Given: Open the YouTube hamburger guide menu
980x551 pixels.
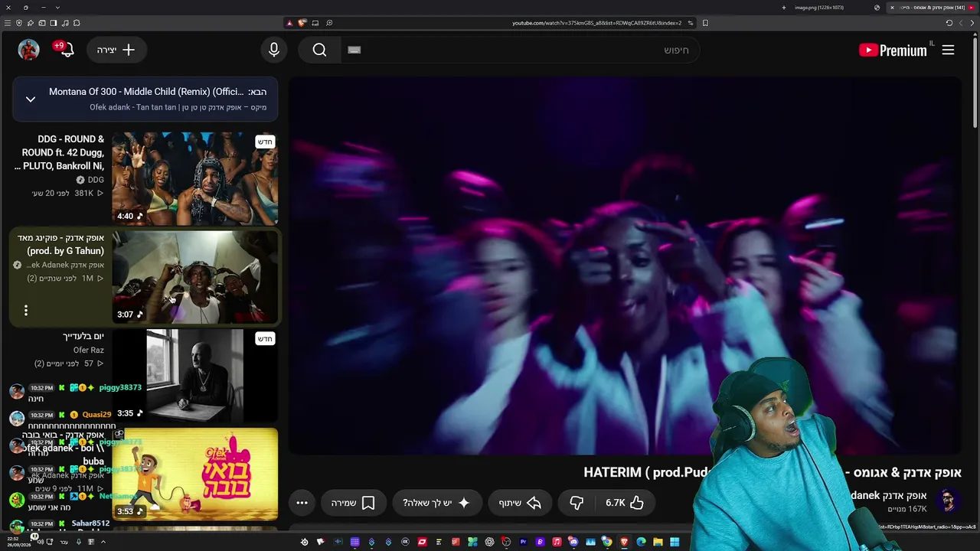Looking at the screenshot, I should [x=948, y=50].
